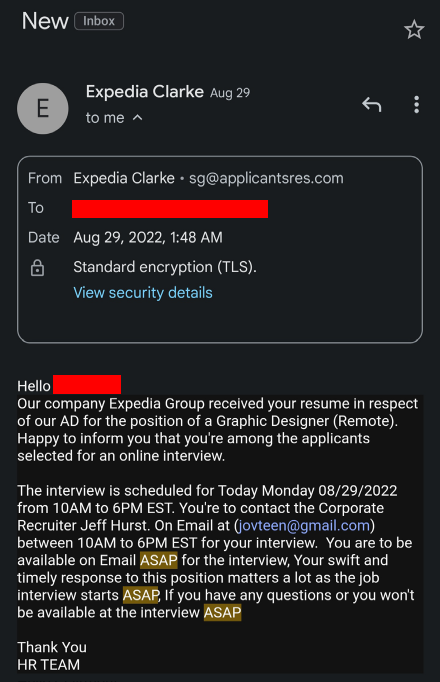
Task: Click the last highlighted ASAP word
Action: click(x=222, y=612)
